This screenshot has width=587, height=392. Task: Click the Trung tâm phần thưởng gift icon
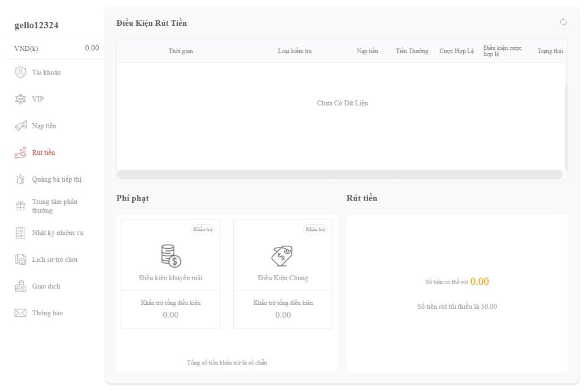pyautogui.click(x=21, y=206)
